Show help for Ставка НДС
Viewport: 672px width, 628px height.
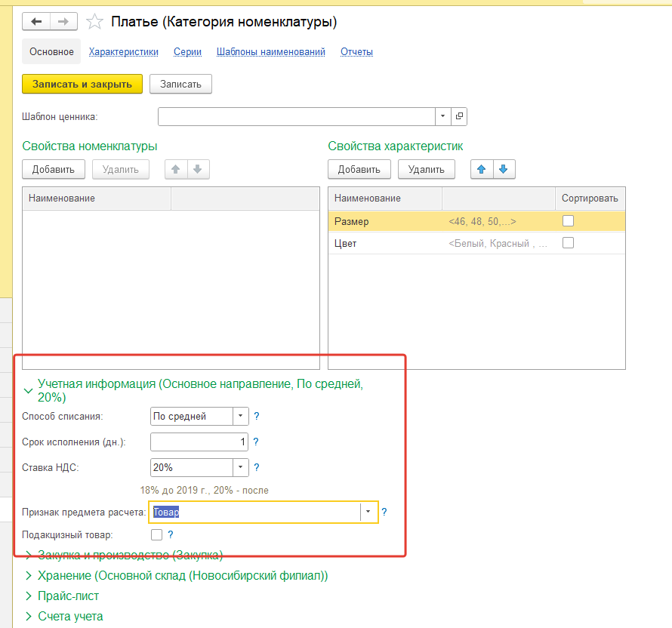coord(256,467)
